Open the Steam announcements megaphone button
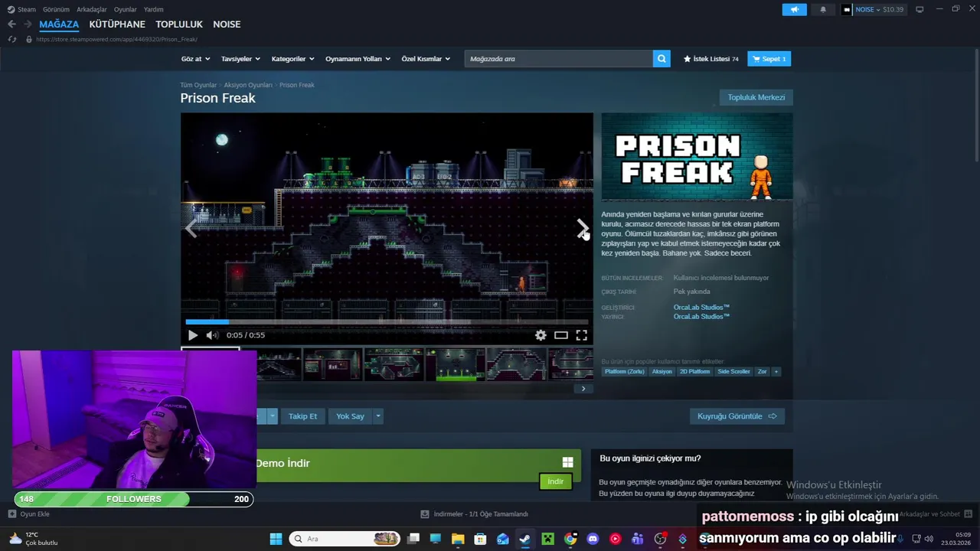 tap(794, 9)
